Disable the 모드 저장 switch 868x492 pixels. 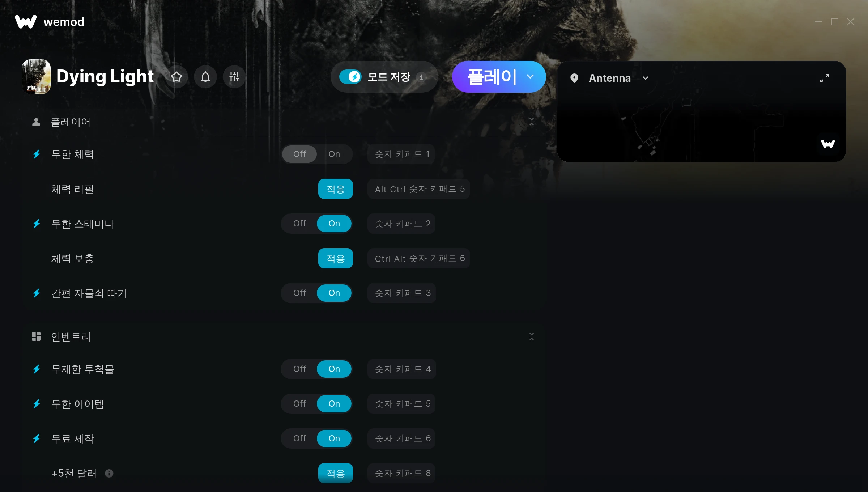350,77
